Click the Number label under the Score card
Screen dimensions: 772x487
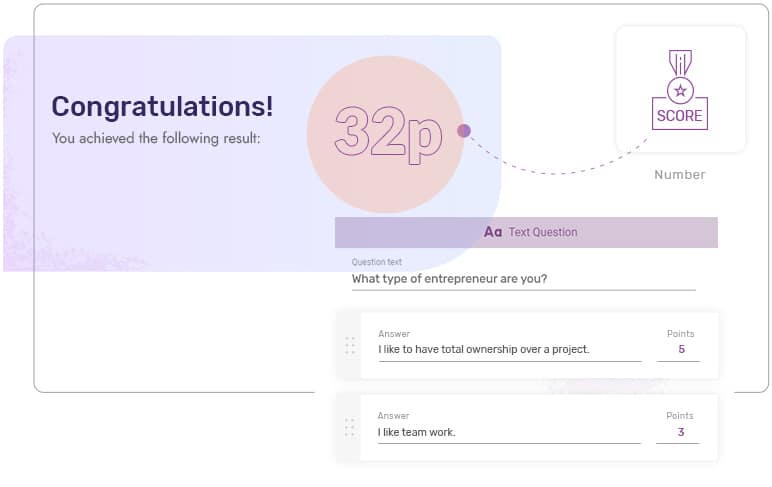click(x=680, y=175)
